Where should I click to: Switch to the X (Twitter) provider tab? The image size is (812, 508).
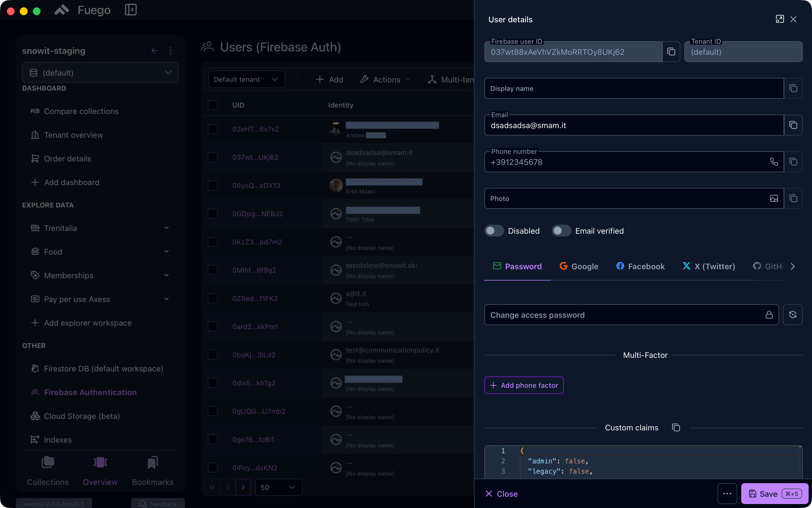[709, 266]
